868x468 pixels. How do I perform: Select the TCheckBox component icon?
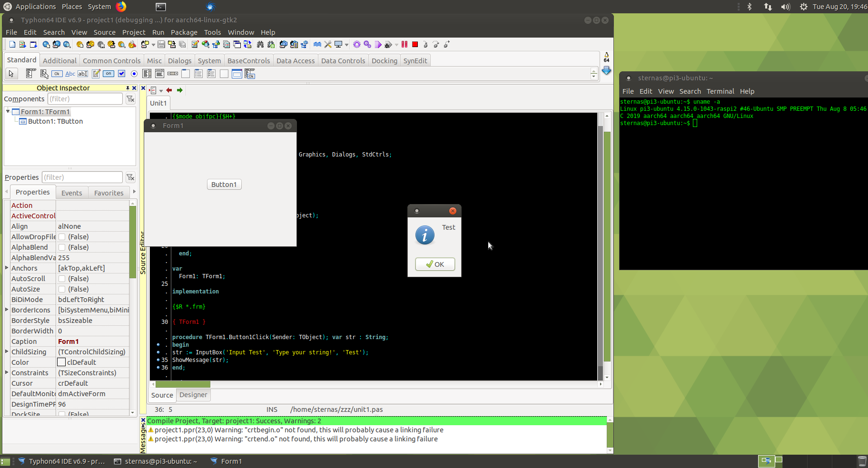121,74
